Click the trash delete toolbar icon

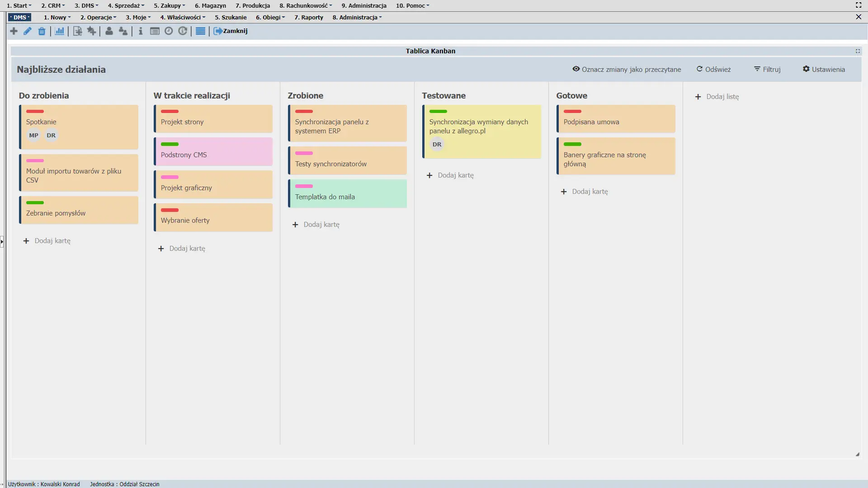42,31
